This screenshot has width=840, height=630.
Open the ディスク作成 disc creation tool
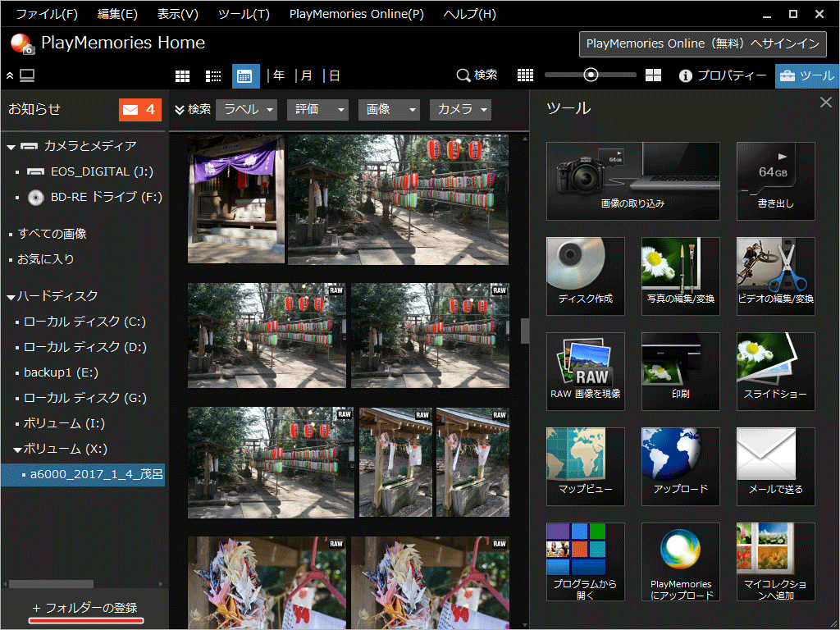click(585, 276)
